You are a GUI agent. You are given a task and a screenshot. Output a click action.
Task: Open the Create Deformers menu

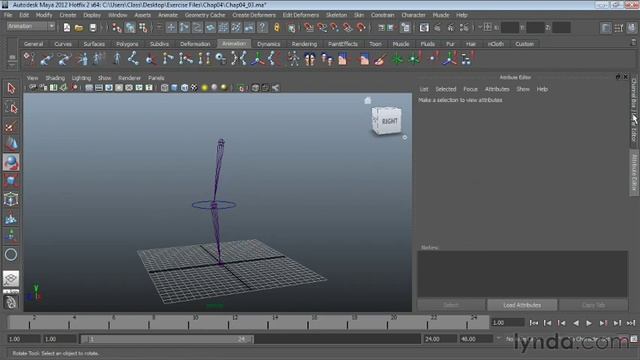[254, 15]
